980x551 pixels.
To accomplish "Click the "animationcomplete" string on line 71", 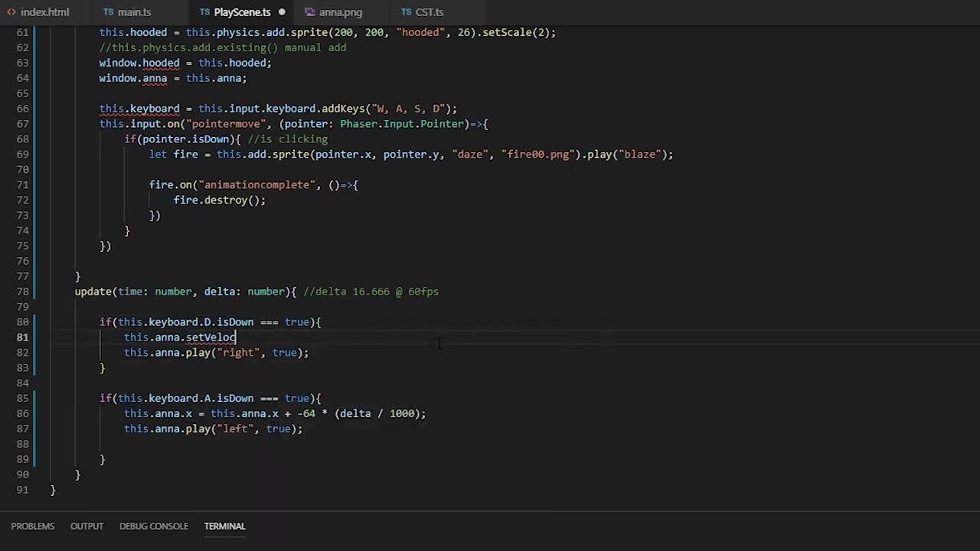I will pos(256,185).
